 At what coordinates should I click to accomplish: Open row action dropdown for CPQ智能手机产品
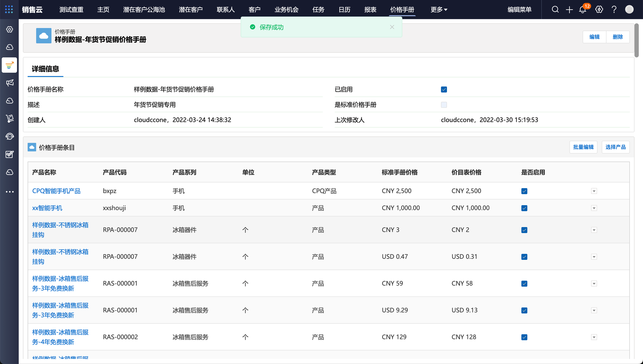(x=594, y=191)
